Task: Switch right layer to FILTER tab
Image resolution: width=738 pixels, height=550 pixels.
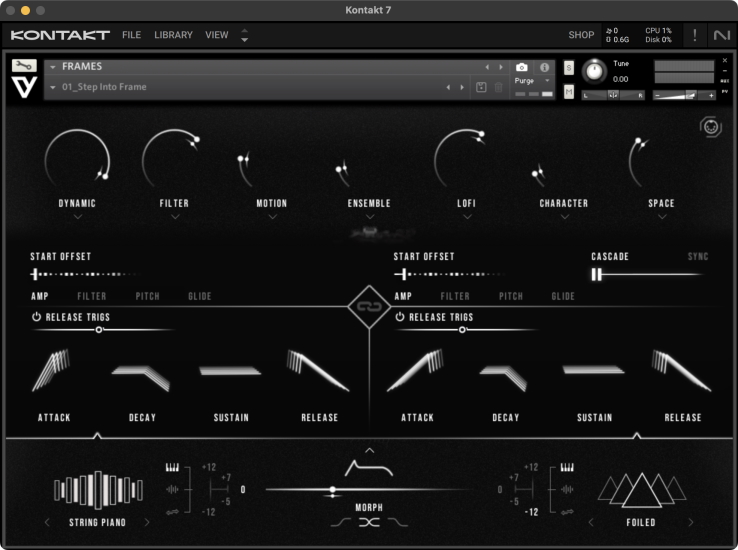Action: click(x=455, y=296)
